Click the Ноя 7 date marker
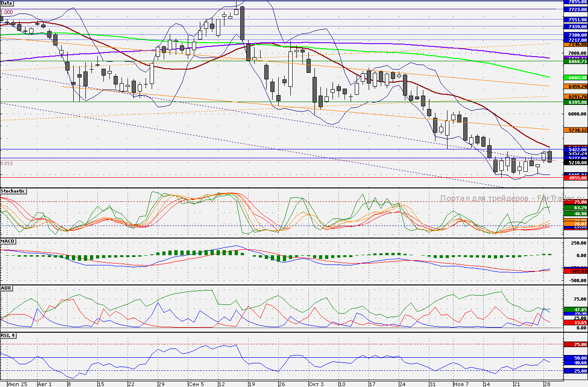 pyautogui.click(x=460, y=384)
